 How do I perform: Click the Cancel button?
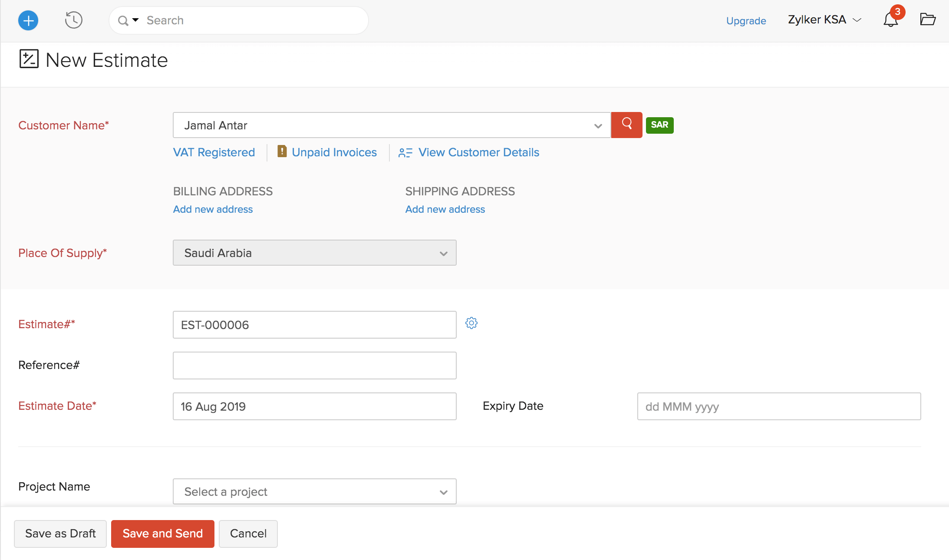click(248, 534)
